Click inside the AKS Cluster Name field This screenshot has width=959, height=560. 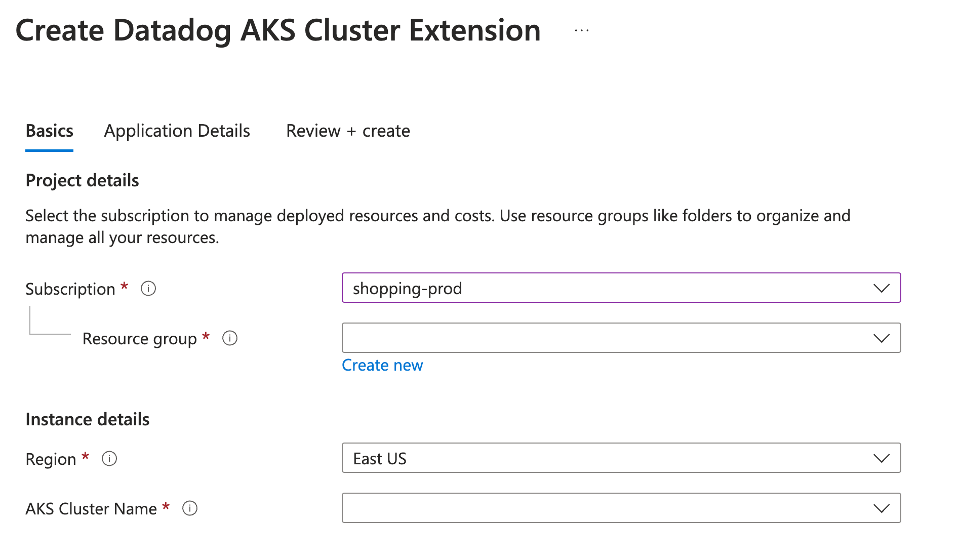557,508
